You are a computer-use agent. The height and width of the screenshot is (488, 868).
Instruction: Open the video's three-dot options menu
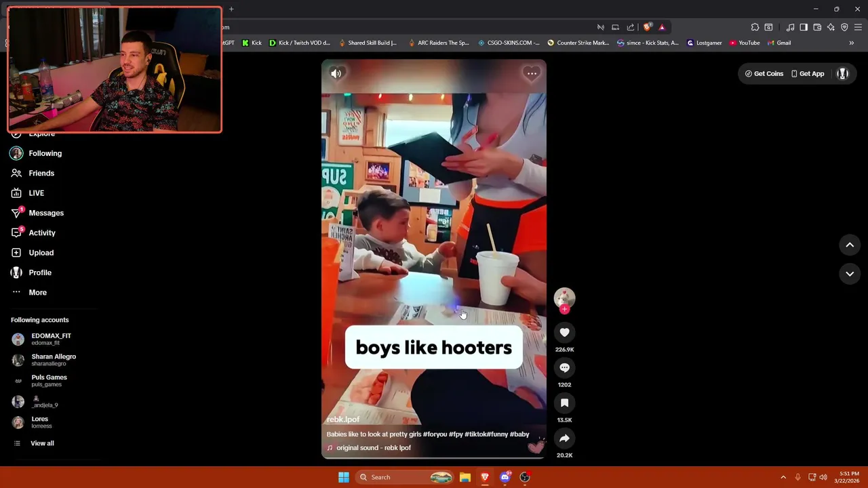532,73
